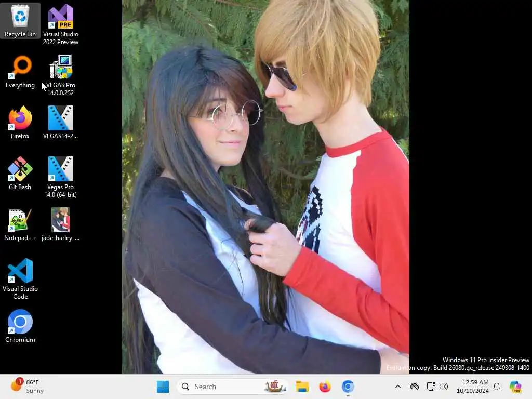The height and width of the screenshot is (399, 532).
Task: Select Visual Studio 2022 Preview shortcut
Action: 61,24
